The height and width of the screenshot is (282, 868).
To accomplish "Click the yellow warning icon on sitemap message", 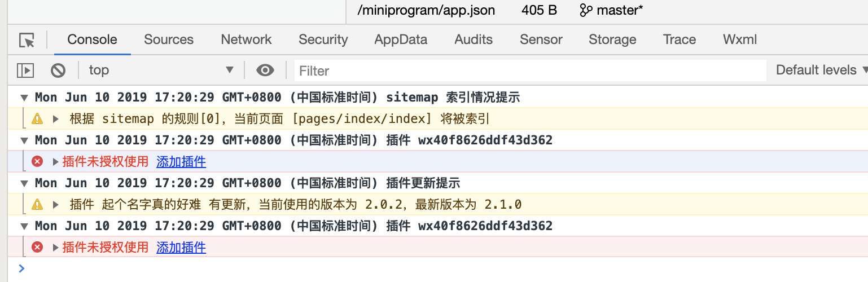I will (37, 119).
